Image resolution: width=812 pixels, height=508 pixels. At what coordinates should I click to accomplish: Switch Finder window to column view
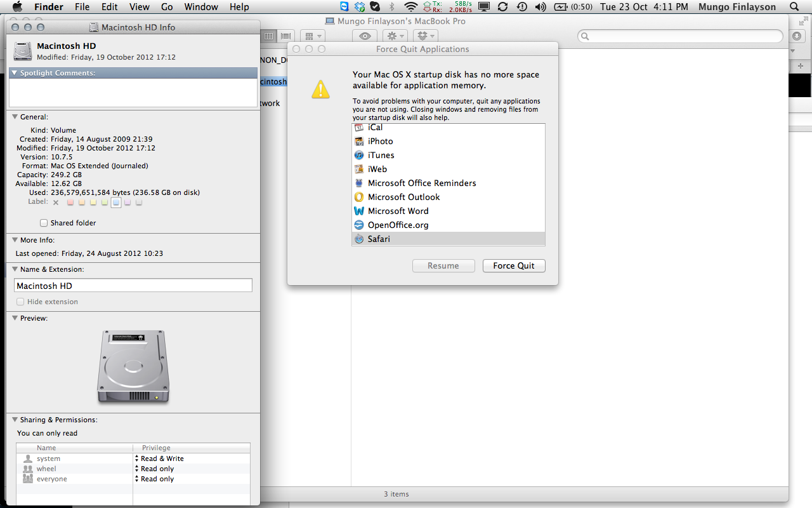pyautogui.click(x=269, y=36)
